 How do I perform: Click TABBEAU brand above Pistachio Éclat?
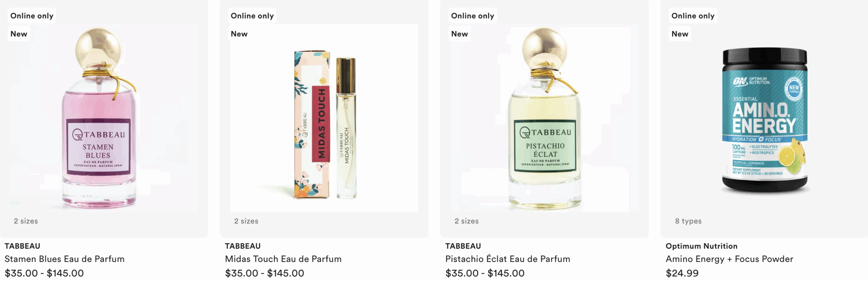(x=463, y=246)
